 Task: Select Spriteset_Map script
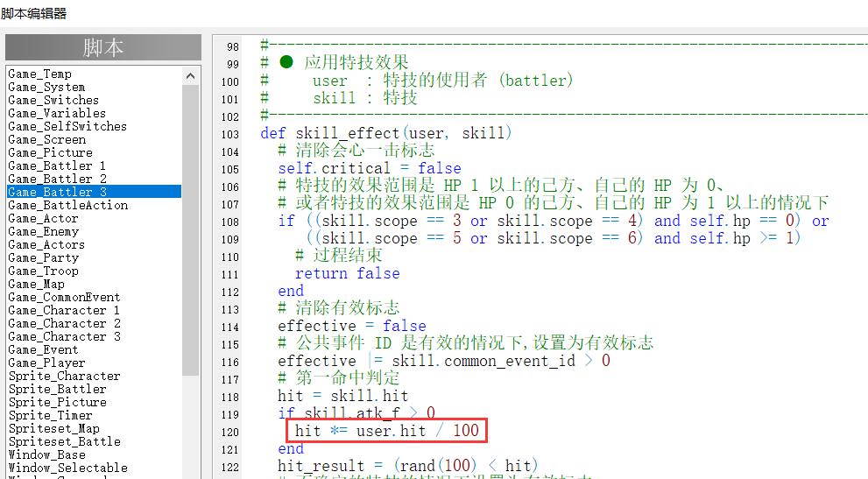click(53, 429)
